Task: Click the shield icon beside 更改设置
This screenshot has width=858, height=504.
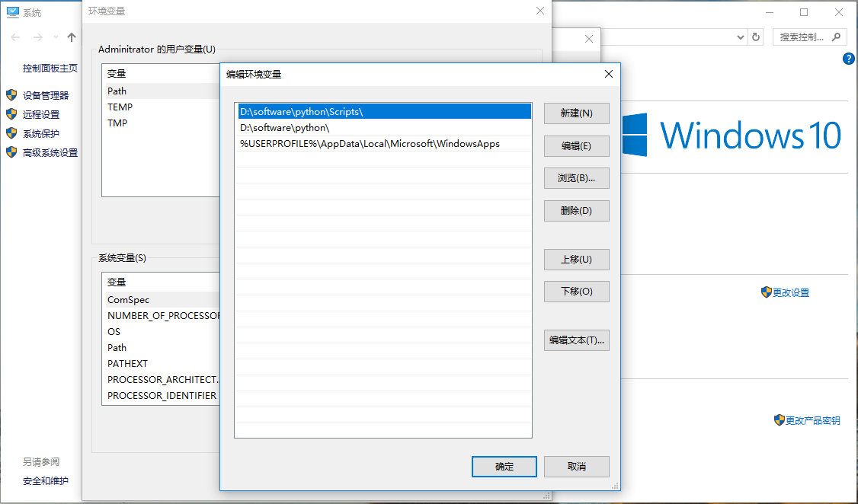Action: (x=766, y=292)
